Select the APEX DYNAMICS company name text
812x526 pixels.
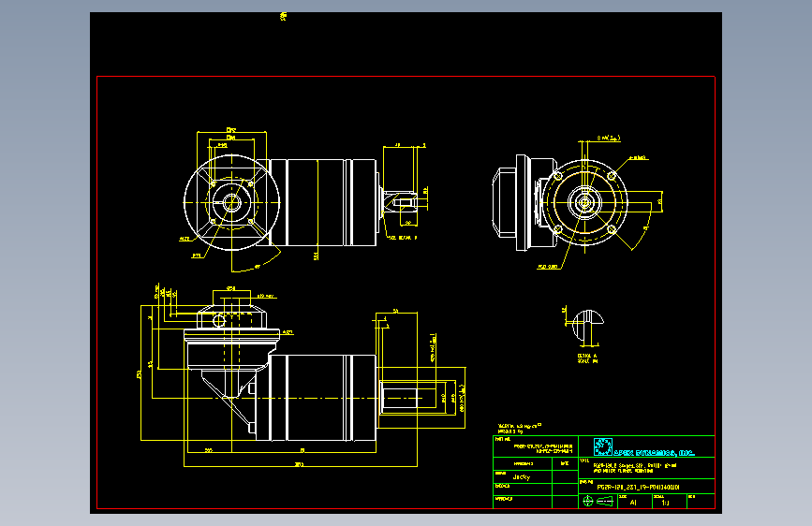654,452
